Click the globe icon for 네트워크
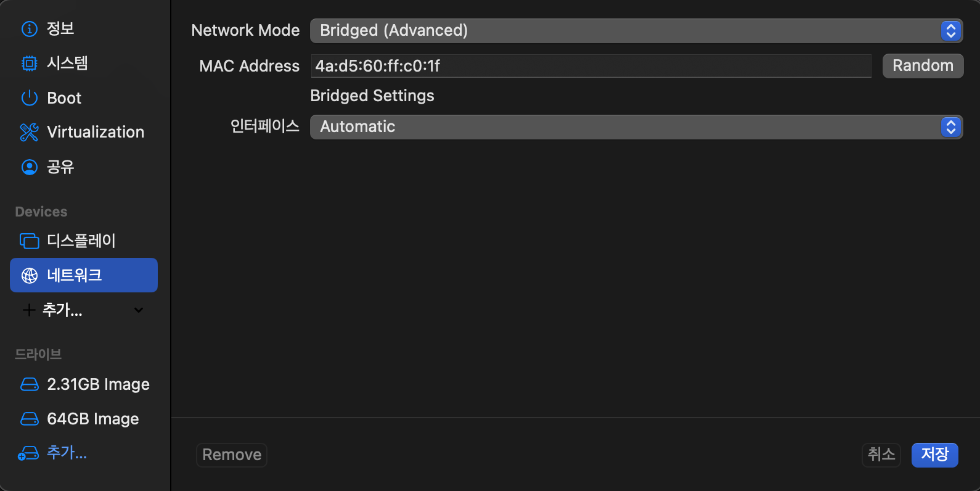 click(30, 276)
